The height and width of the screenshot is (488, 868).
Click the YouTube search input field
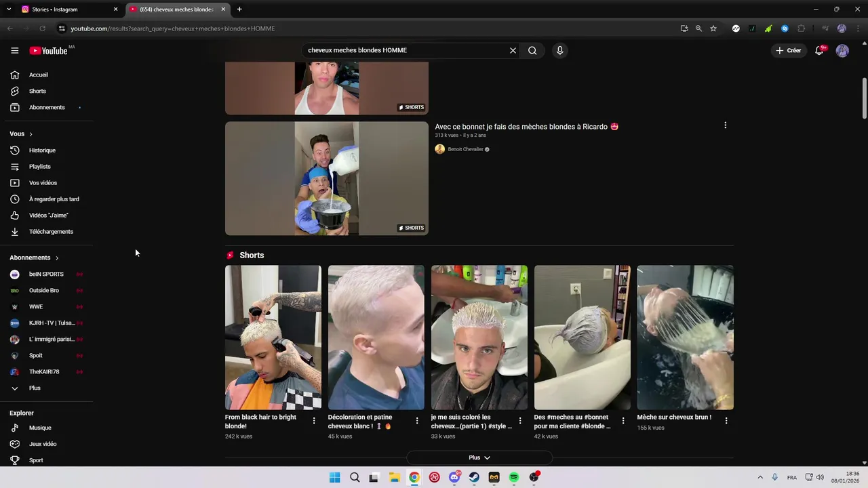[x=407, y=50]
